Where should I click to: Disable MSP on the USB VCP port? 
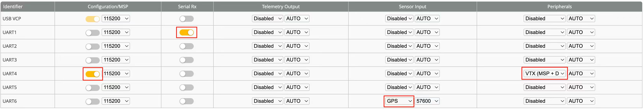pyautogui.click(x=92, y=19)
